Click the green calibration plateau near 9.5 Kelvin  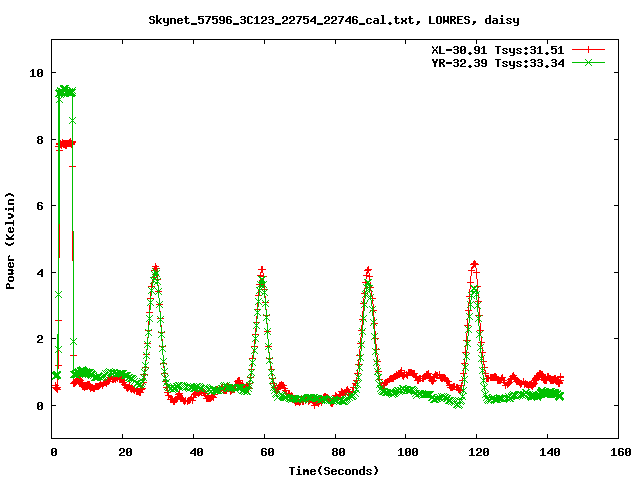(x=65, y=91)
